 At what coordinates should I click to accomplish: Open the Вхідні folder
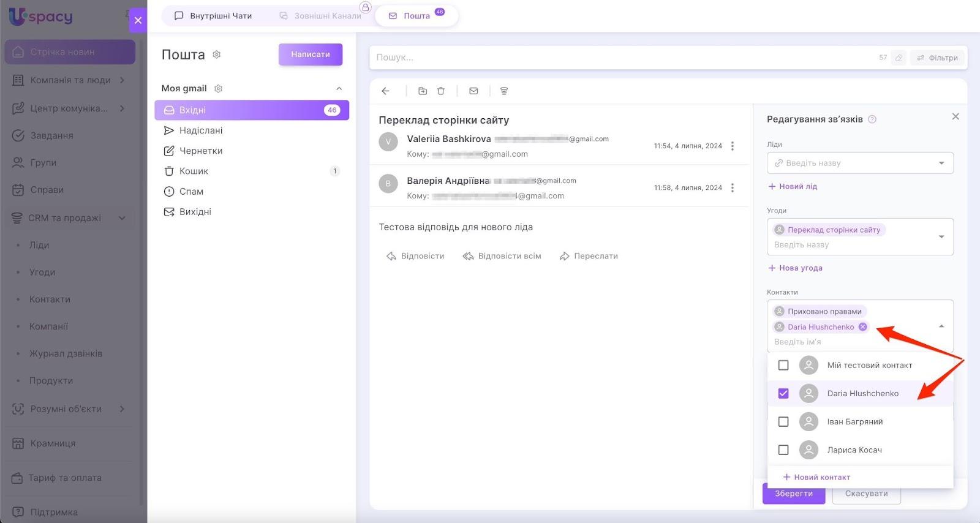pyautogui.click(x=252, y=110)
